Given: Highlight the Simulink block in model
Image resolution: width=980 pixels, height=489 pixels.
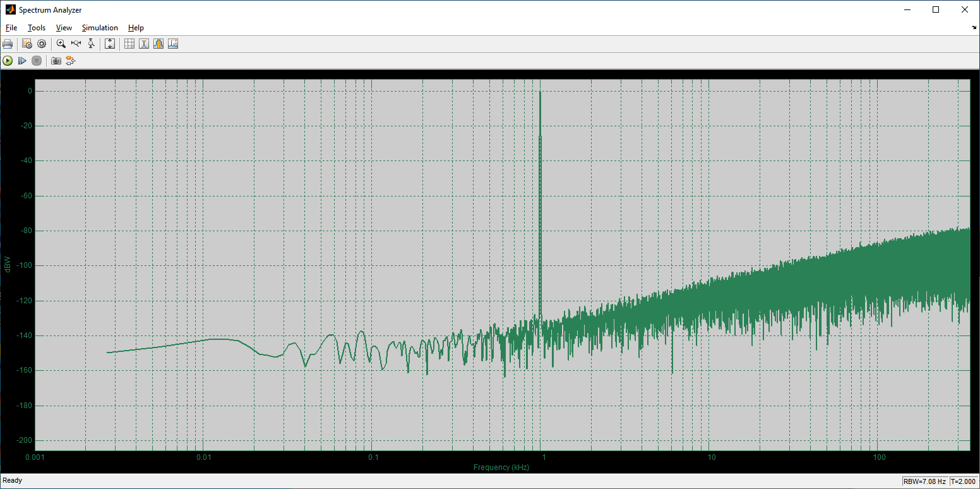Looking at the screenshot, I should click(x=70, y=61).
